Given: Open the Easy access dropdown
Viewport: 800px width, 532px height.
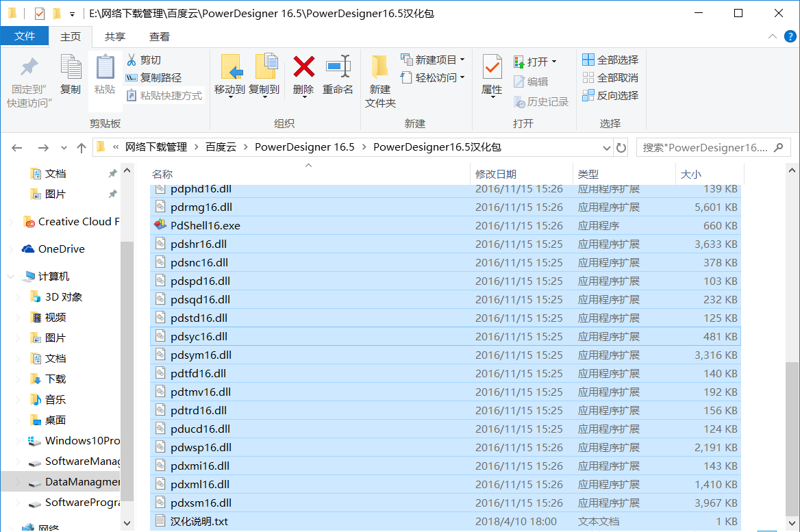Looking at the screenshot, I should [x=433, y=77].
